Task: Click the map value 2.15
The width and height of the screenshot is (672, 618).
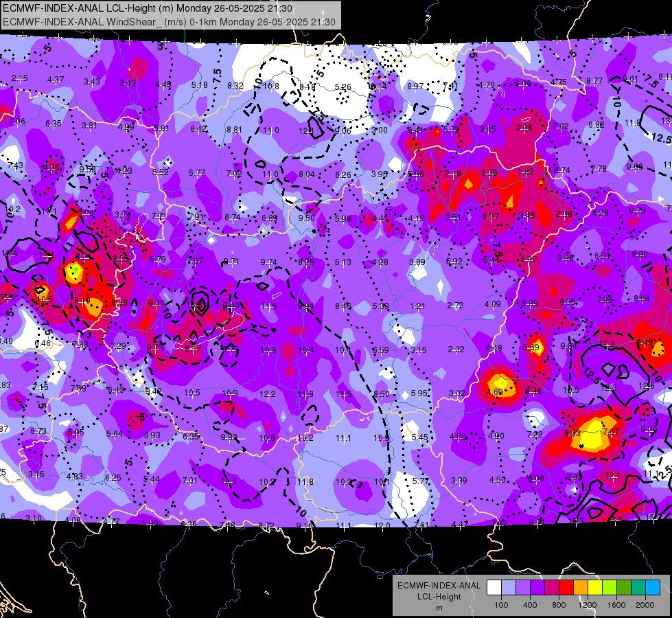Action: click(20, 78)
